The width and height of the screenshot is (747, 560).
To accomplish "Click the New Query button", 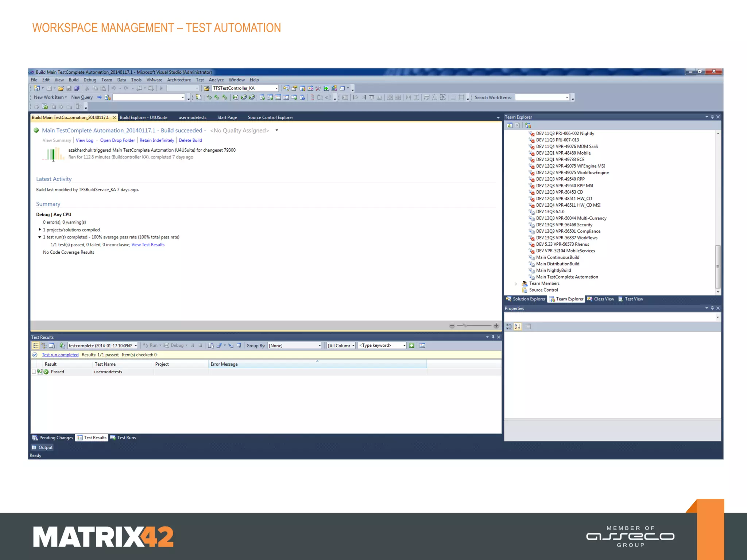I will (x=82, y=97).
